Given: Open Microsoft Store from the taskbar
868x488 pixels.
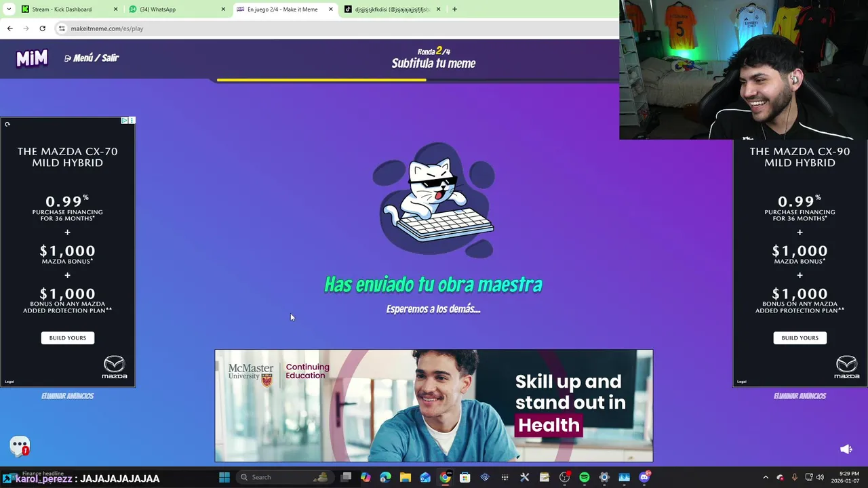Looking at the screenshot, I should (465, 477).
